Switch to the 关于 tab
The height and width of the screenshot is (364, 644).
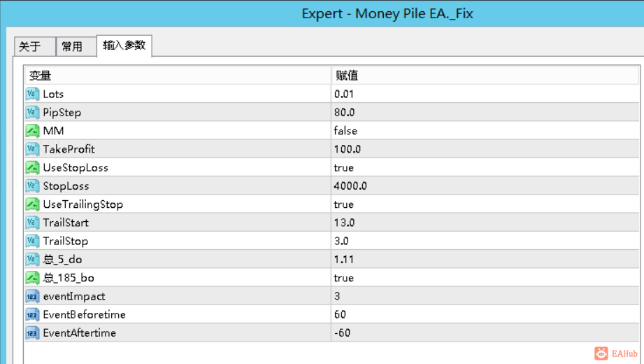(x=34, y=46)
